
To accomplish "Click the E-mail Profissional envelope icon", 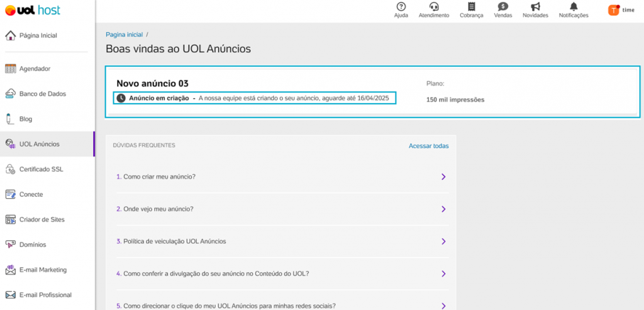I will (x=10, y=295).
